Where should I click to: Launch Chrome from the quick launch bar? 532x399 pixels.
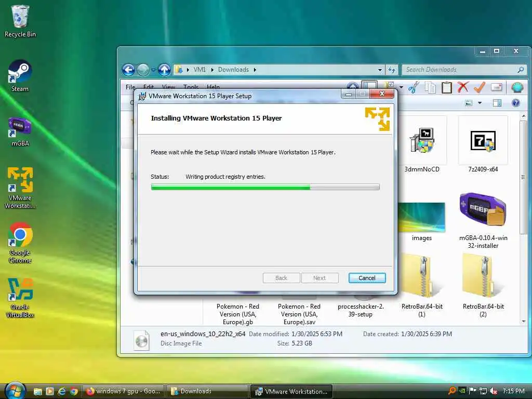click(74, 391)
